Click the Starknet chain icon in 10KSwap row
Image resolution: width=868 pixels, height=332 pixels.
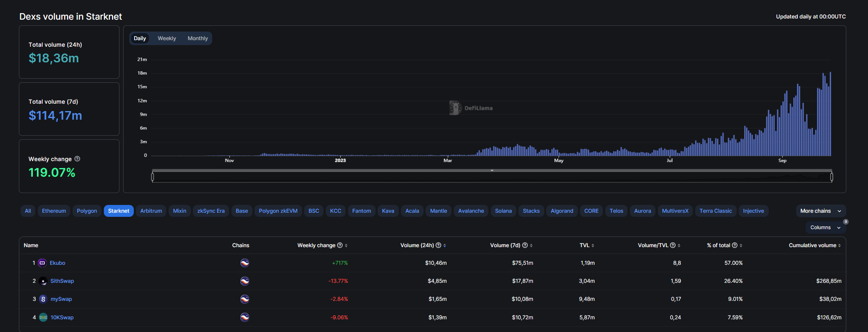pos(245,317)
